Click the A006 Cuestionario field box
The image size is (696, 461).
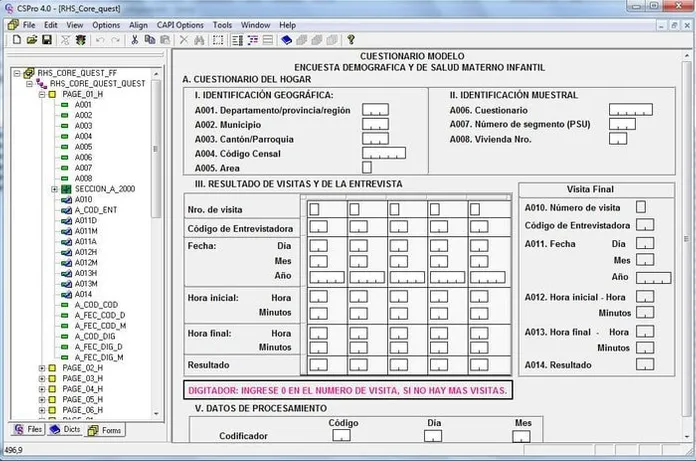click(x=630, y=110)
